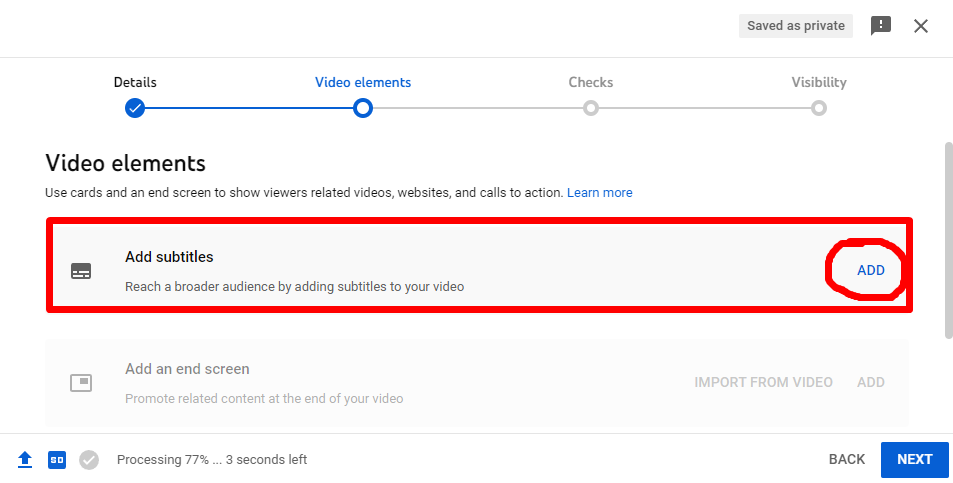
Task: Click the Visibility step circle
Action: pyautogui.click(x=819, y=108)
